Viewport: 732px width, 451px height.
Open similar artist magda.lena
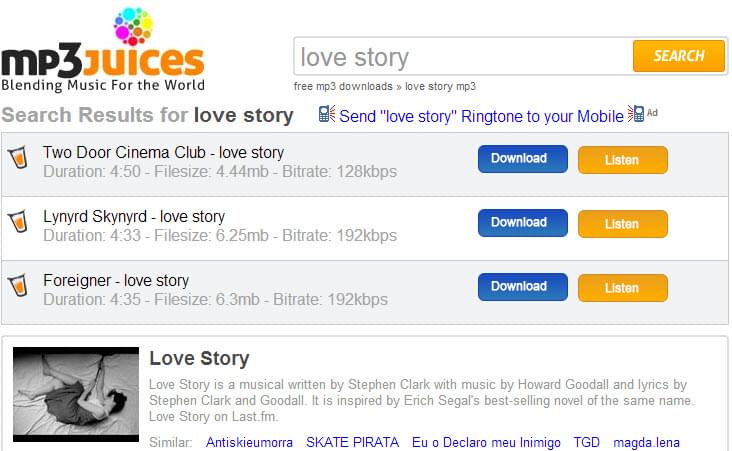coord(644,442)
